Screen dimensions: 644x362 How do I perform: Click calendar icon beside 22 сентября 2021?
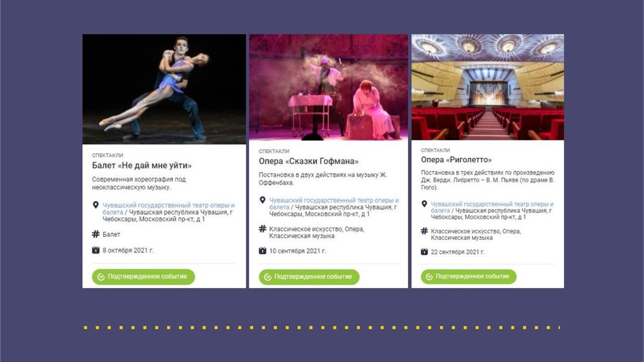[x=424, y=252]
